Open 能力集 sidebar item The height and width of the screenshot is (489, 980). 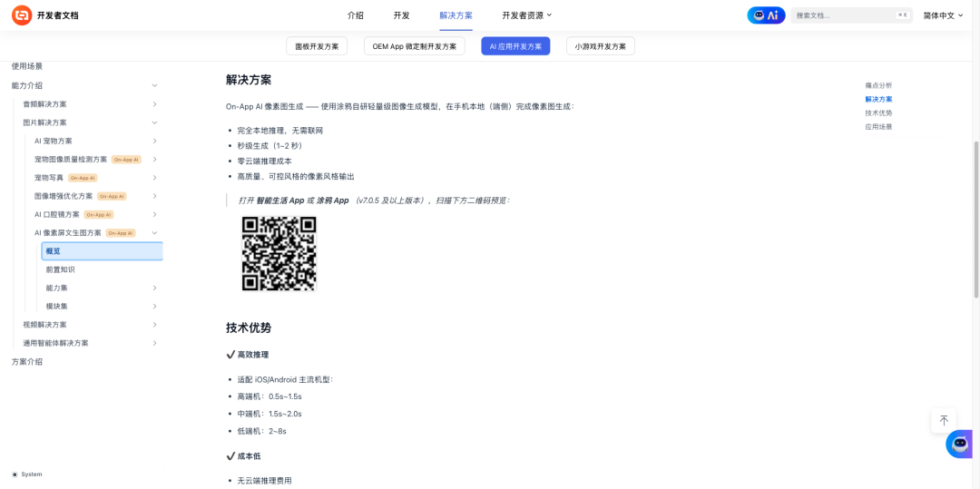click(56, 288)
